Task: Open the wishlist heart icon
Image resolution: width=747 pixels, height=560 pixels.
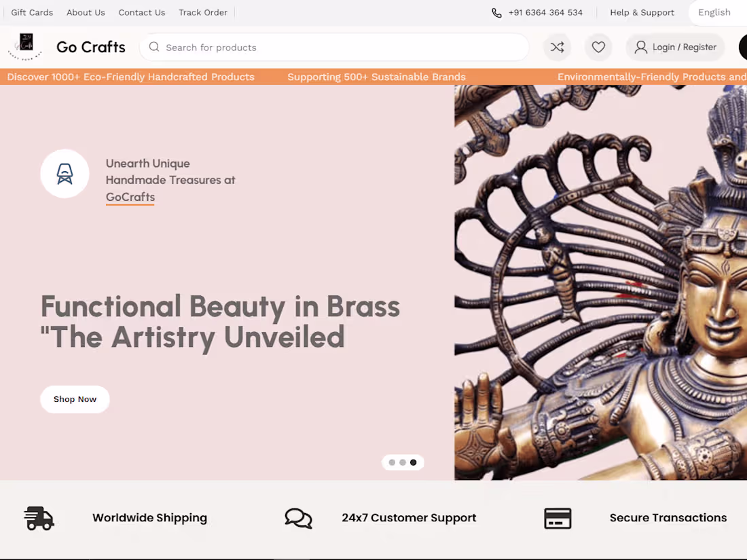Action: coord(598,47)
